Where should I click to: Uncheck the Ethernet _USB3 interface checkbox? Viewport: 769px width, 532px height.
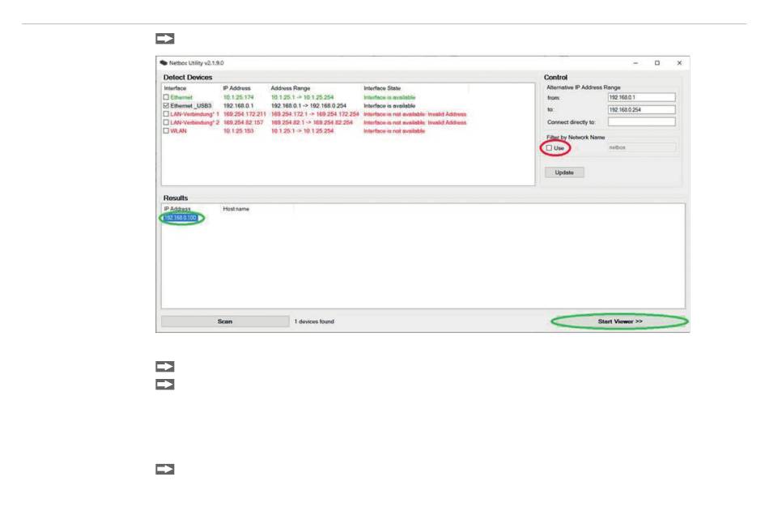pyautogui.click(x=166, y=105)
